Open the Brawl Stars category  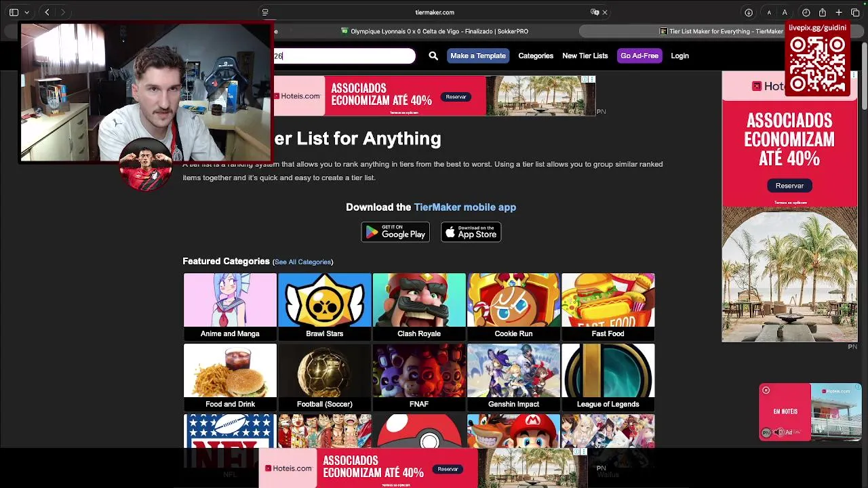(x=324, y=306)
